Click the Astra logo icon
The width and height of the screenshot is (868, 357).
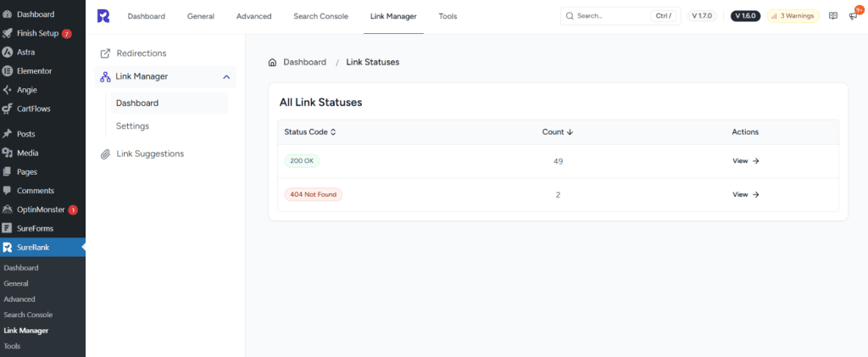click(7, 52)
